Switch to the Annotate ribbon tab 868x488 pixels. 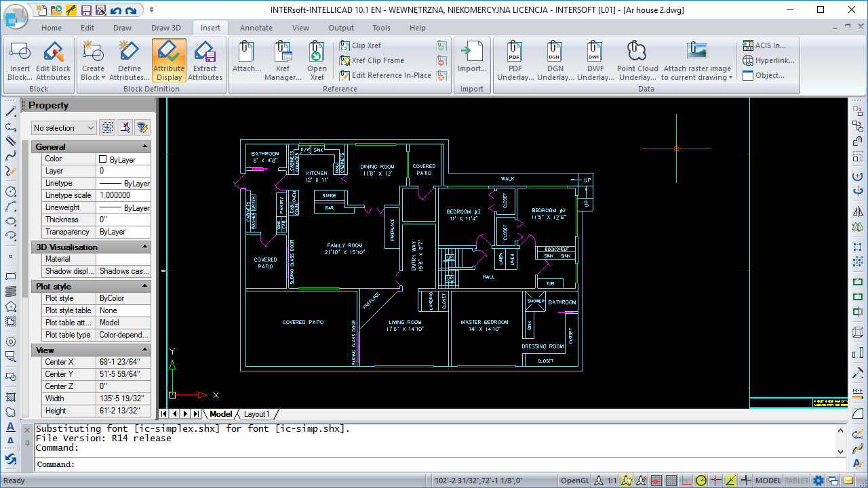click(256, 28)
